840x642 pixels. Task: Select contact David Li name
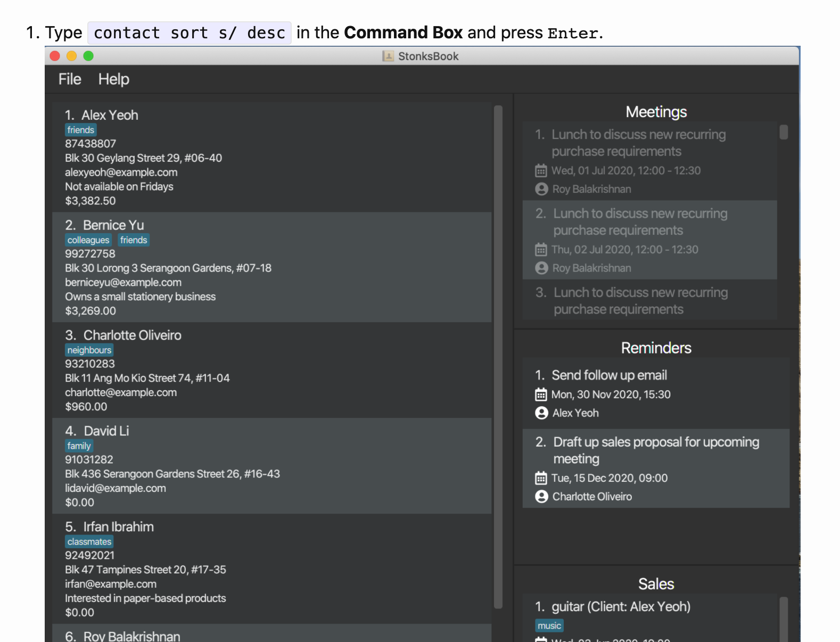(x=106, y=431)
